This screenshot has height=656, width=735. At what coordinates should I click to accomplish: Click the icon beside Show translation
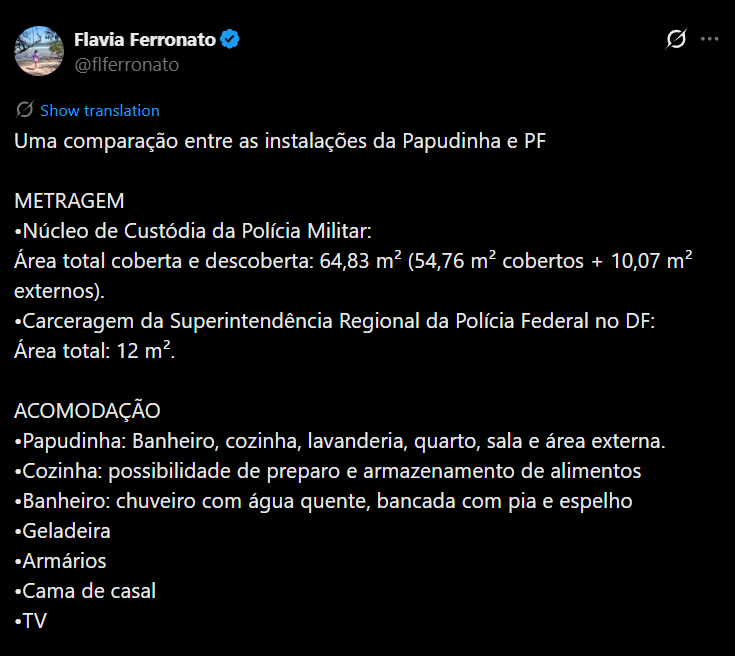pos(25,110)
